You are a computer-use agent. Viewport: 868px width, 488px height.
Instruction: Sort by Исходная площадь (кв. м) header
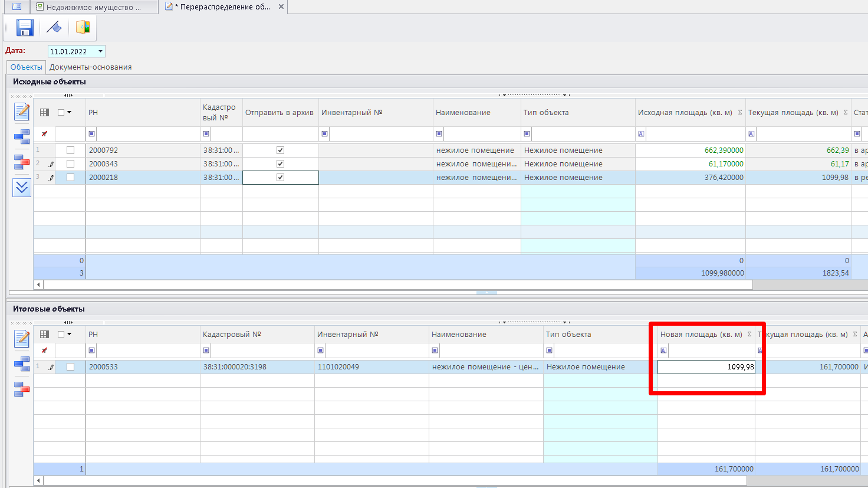[685, 112]
